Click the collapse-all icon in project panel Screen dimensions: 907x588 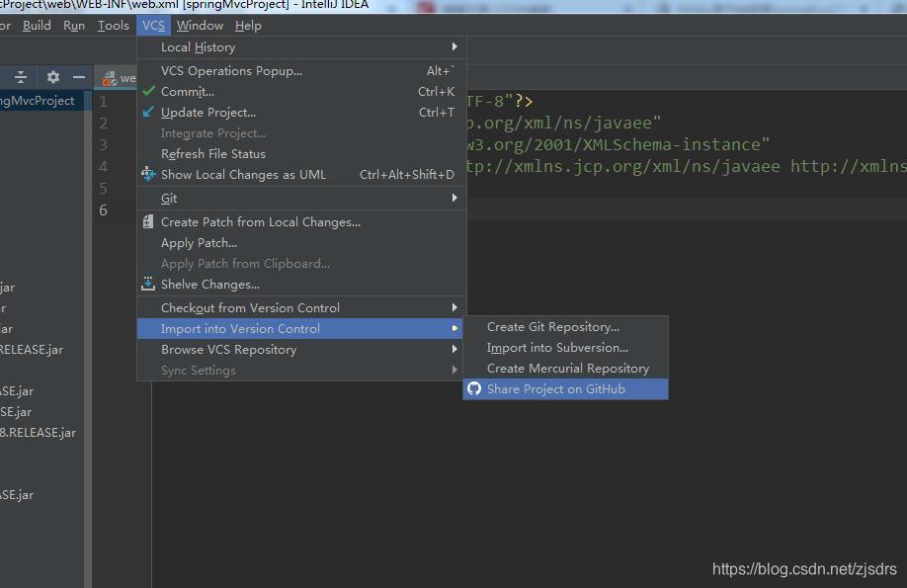click(x=21, y=76)
